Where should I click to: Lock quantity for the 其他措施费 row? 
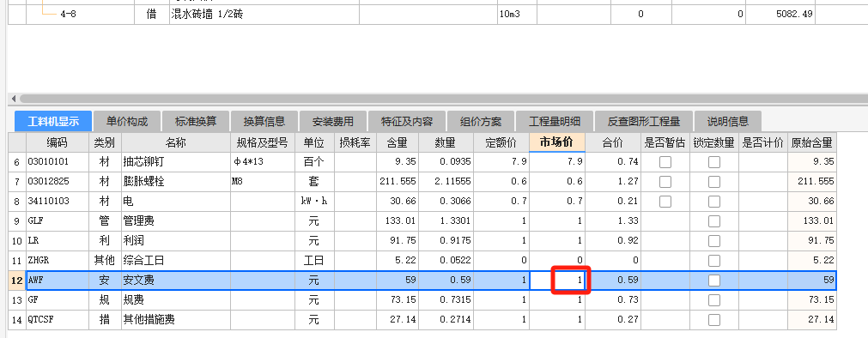(714, 320)
